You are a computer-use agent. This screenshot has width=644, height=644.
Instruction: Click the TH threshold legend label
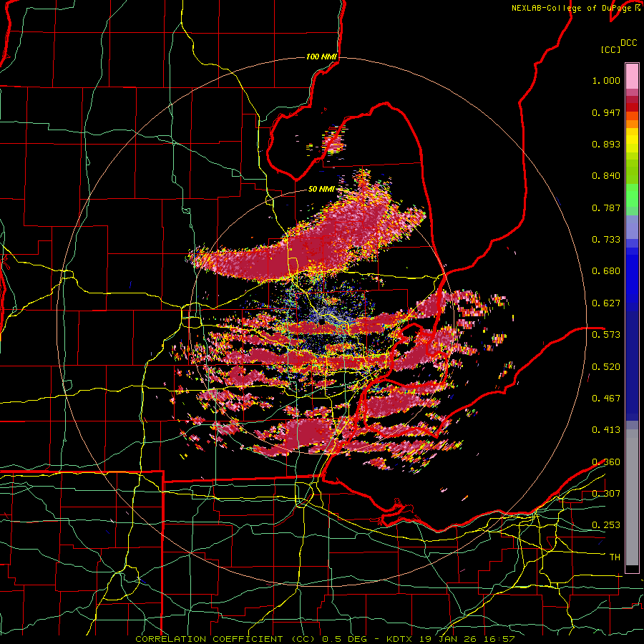tap(615, 557)
